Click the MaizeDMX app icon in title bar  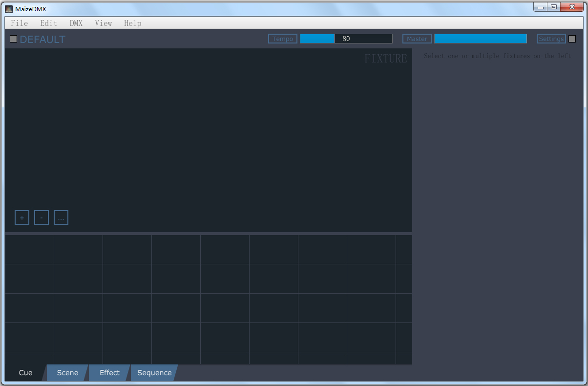click(x=9, y=9)
